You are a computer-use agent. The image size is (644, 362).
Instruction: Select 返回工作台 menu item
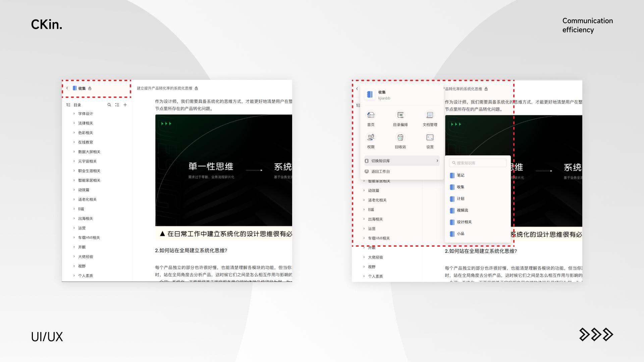(380, 172)
